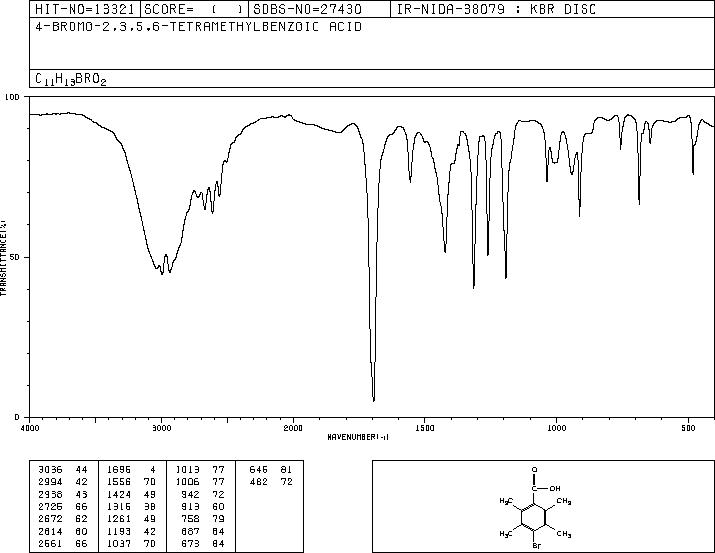Click the benzene ring in structure diagram
This screenshot has height=553, width=715.
click(534, 517)
